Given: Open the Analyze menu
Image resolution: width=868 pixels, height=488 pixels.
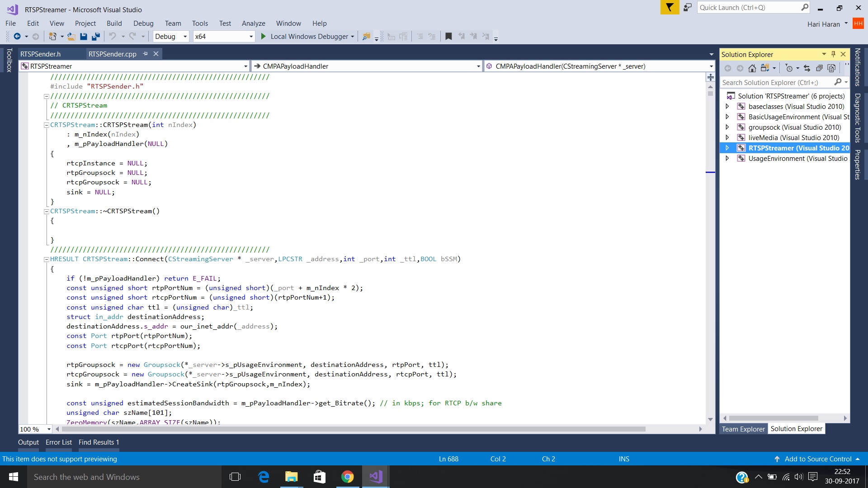Looking at the screenshot, I should click(x=253, y=23).
